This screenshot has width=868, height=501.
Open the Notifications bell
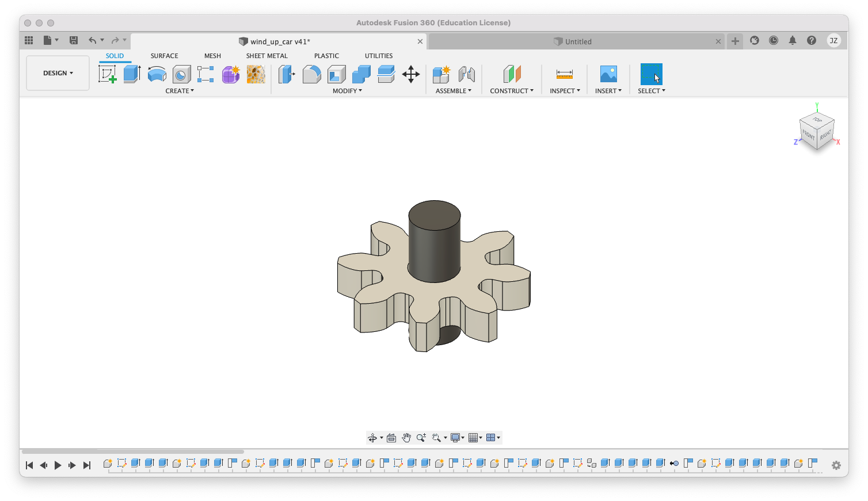pos(793,40)
